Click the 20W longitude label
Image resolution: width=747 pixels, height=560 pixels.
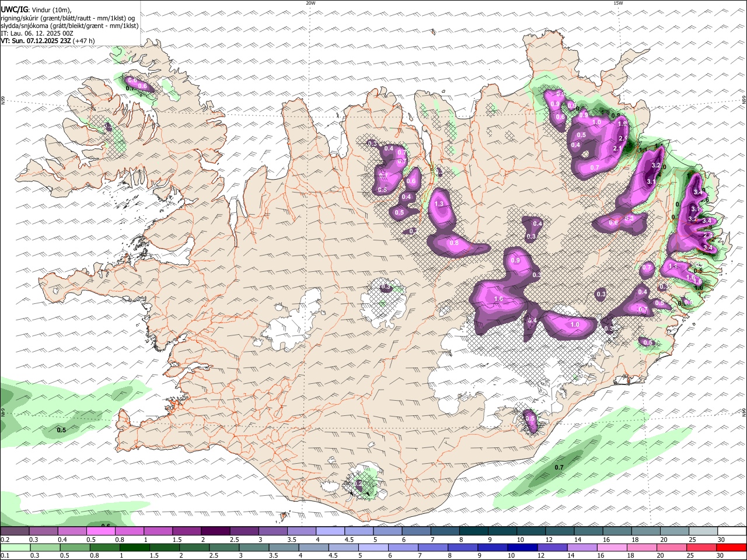coord(310,3)
